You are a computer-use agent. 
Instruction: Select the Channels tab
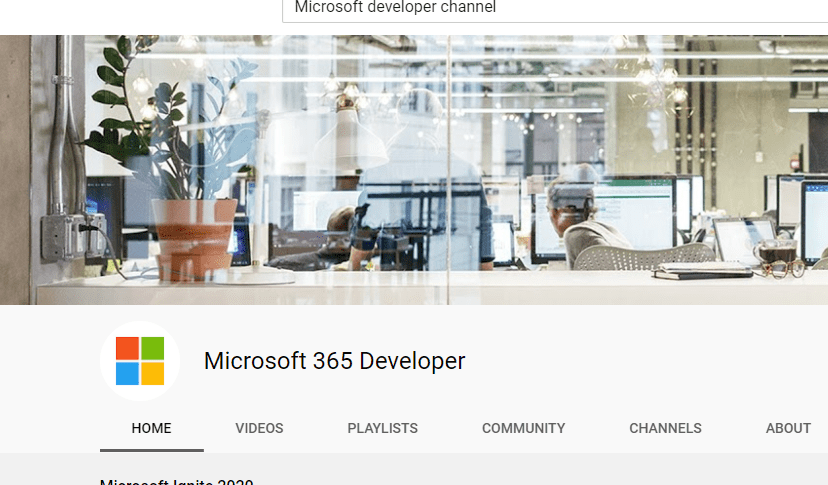tap(665, 428)
